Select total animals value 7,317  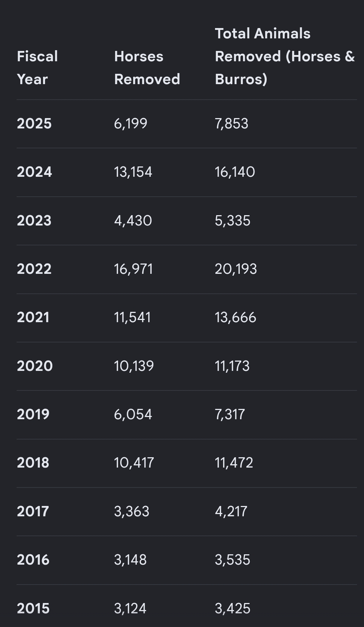[230, 414]
